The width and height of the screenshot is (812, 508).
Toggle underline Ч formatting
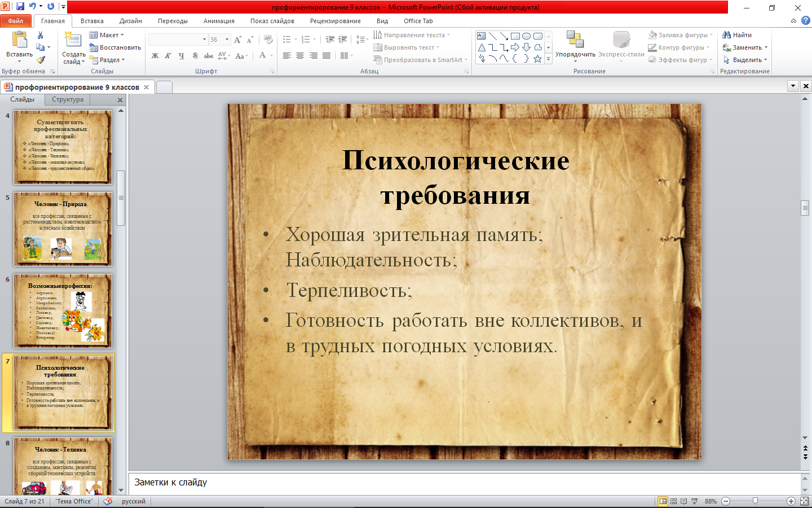click(181, 55)
